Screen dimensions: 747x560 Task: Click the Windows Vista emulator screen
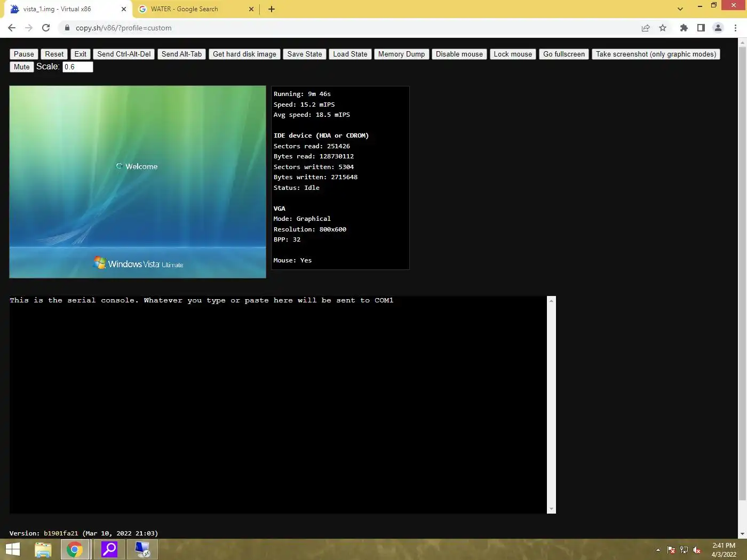coord(138,182)
